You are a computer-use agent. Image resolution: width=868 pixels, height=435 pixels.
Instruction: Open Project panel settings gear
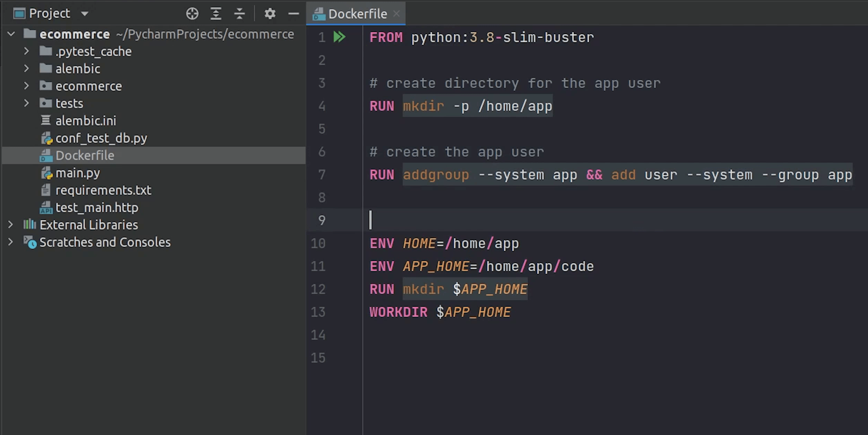click(270, 14)
